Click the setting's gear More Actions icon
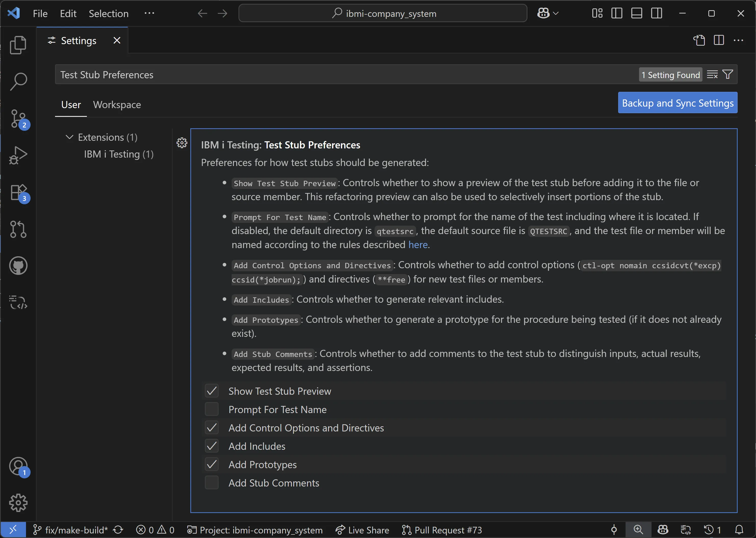This screenshot has height=538, width=756. [182, 143]
